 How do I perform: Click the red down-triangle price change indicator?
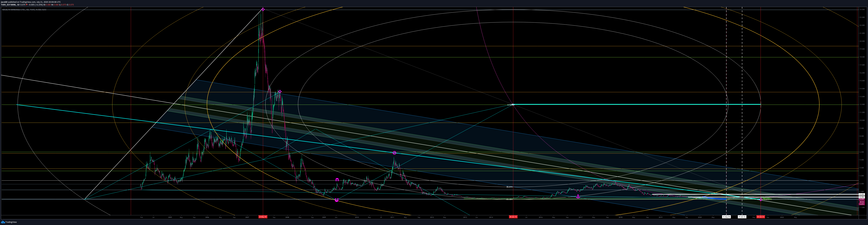pyautogui.click(x=27, y=5)
